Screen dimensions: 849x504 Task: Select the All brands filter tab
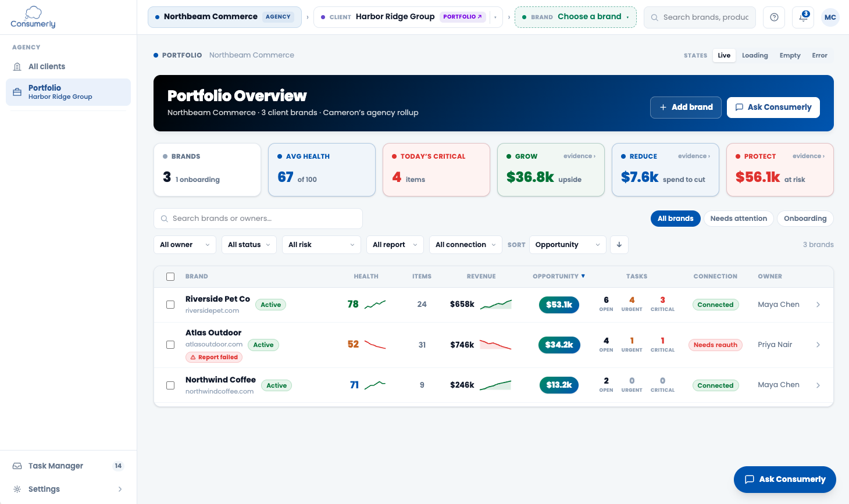click(x=676, y=219)
